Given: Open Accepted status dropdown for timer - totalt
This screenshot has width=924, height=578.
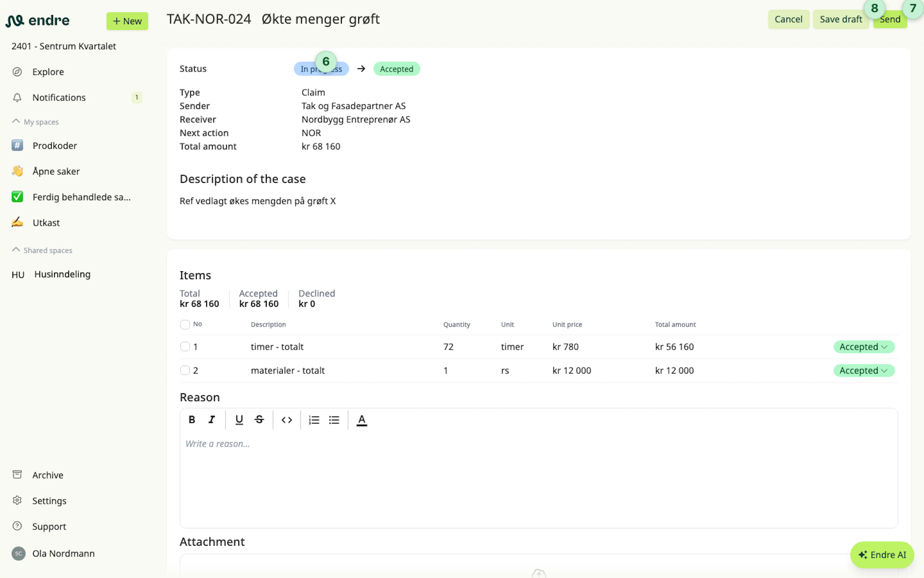Looking at the screenshot, I should click(864, 347).
